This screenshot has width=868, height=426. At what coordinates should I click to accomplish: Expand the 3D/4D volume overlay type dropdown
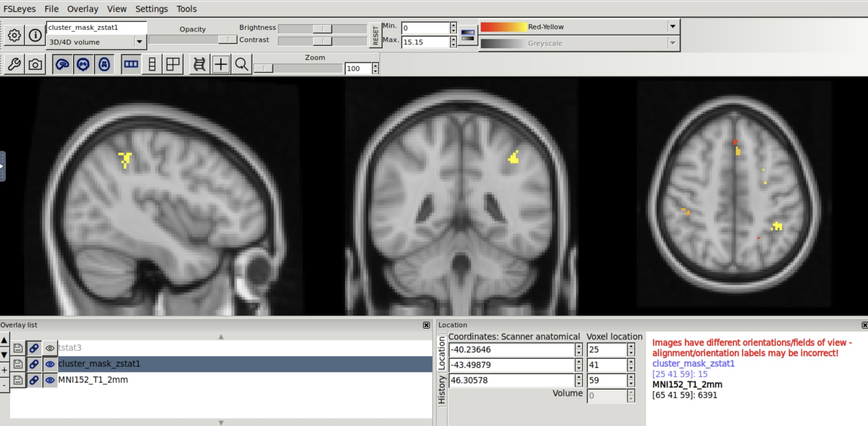(x=139, y=42)
